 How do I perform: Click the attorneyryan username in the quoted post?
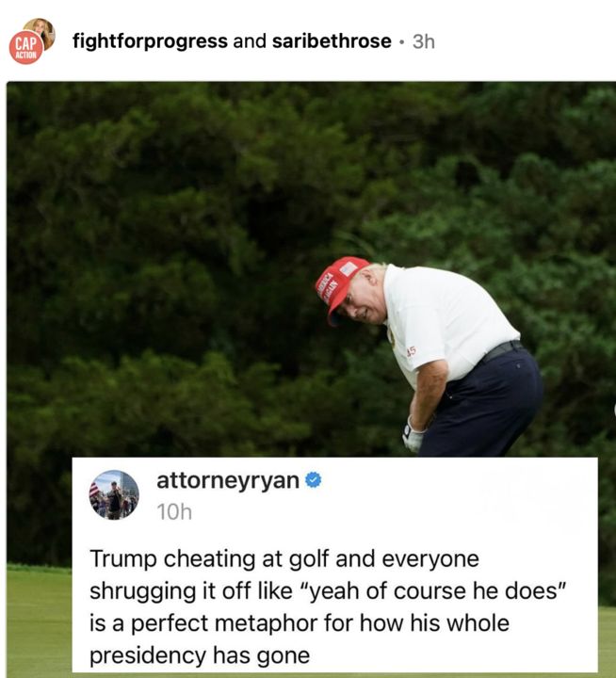pyautogui.click(x=228, y=481)
